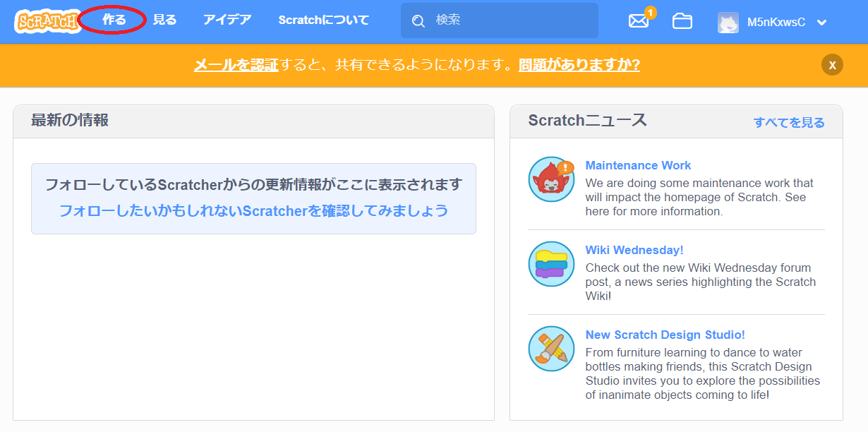Click the 検索 search field
This screenshot has height=432, width=868.
click(500, 20)
